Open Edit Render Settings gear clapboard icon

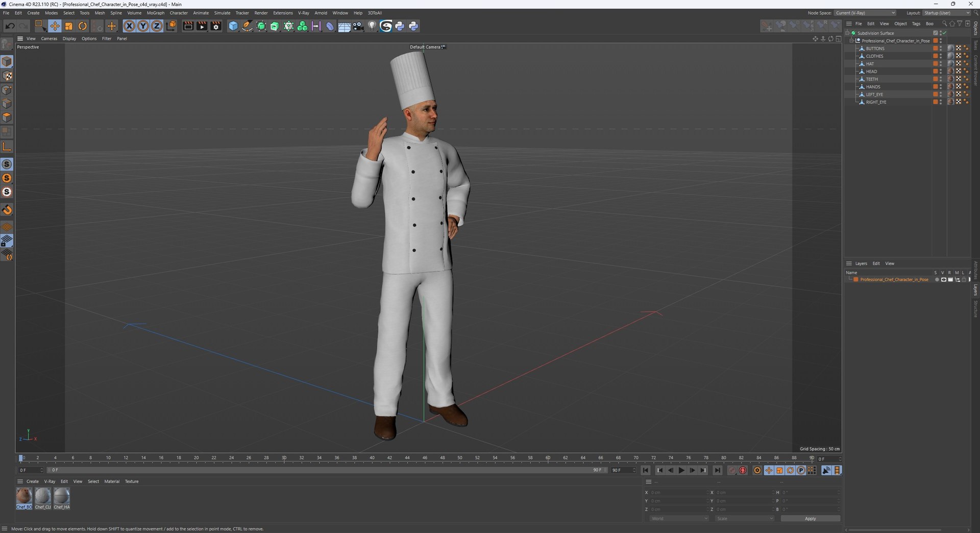(216, 26)
